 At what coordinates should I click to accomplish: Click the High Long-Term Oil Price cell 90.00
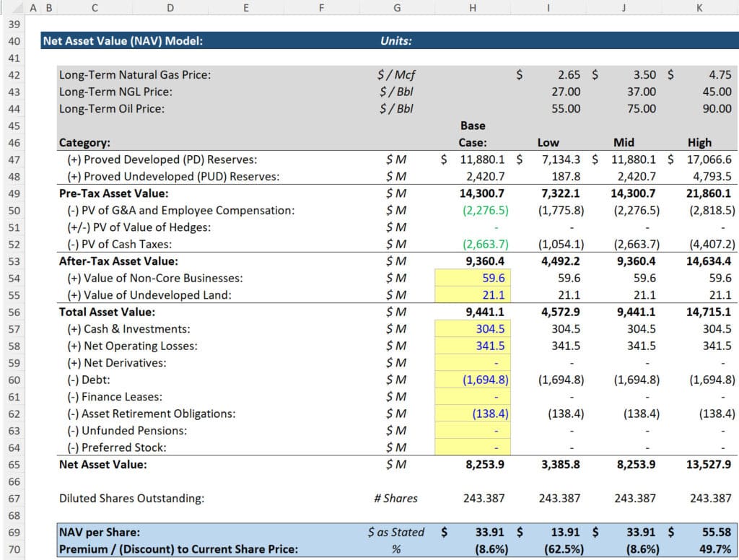pyautogui.click(x=717, y=108)
